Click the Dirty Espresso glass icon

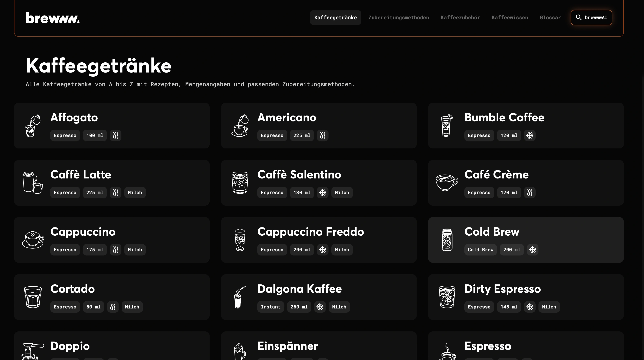[447, 297]
